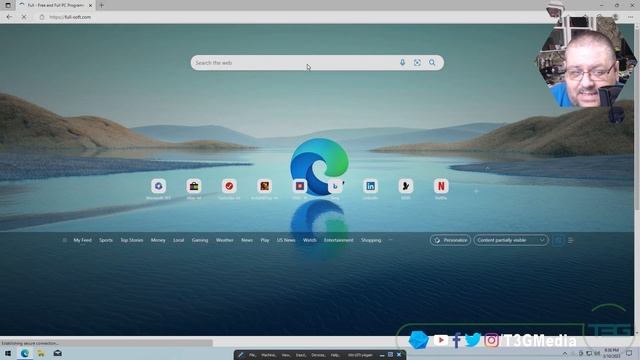Viewport: 640px width, 360px height.
Task: Select the Shopping feed tab
Action: tap(371, 240)
